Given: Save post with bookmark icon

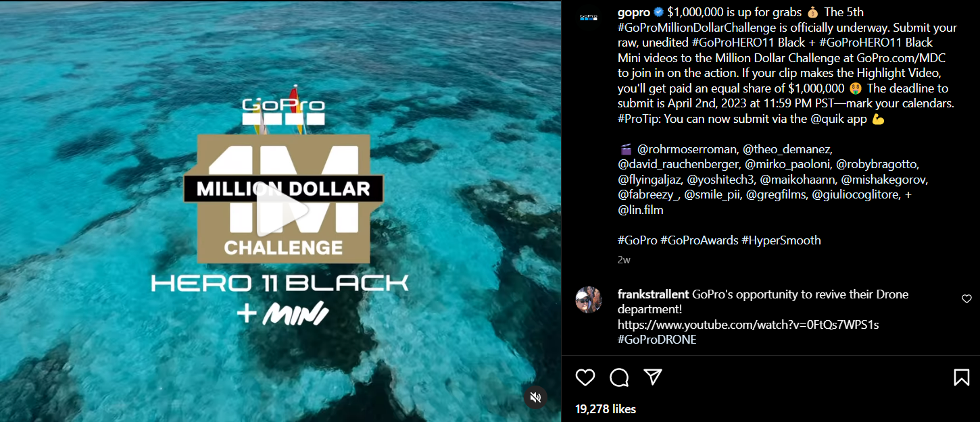Looking at the screenshot, I should 962,377.
